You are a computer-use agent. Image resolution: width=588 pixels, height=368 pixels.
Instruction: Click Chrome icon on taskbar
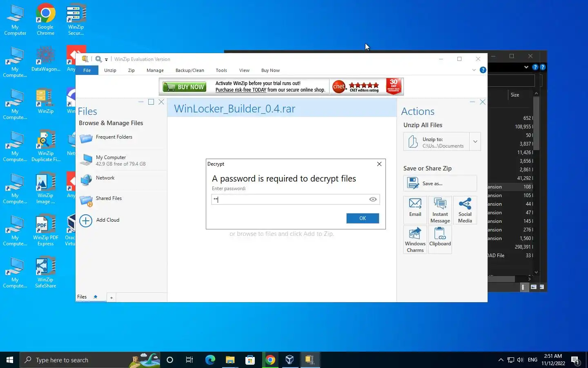tap(270, 360)
